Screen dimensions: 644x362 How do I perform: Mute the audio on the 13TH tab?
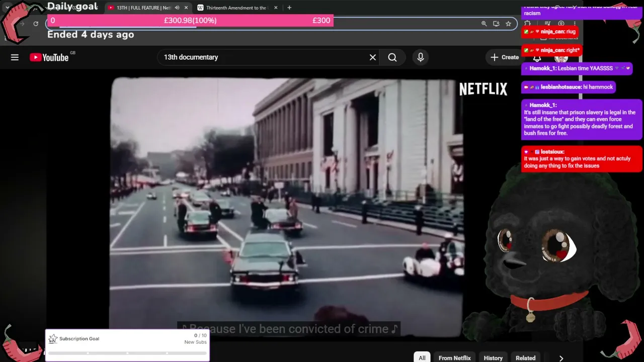(x=177, y=8)
